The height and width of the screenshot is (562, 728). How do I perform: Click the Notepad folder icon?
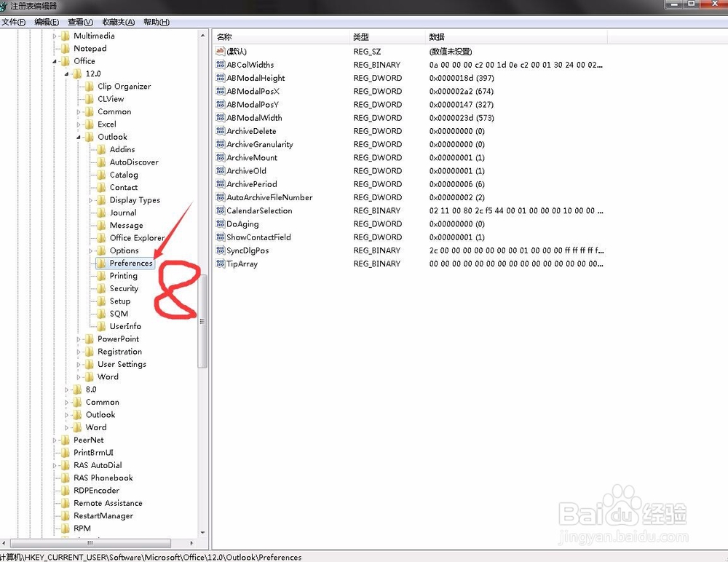(x=66, y=49)
